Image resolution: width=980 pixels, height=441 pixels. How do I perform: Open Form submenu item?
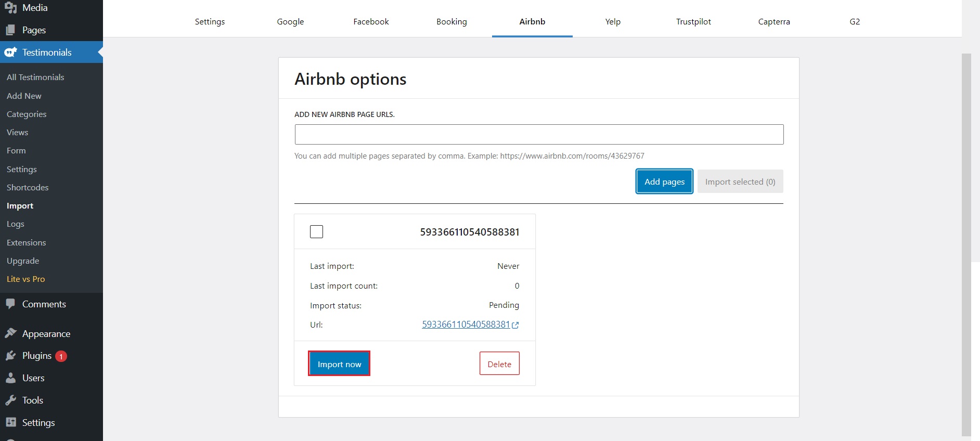tap(16, 150)
